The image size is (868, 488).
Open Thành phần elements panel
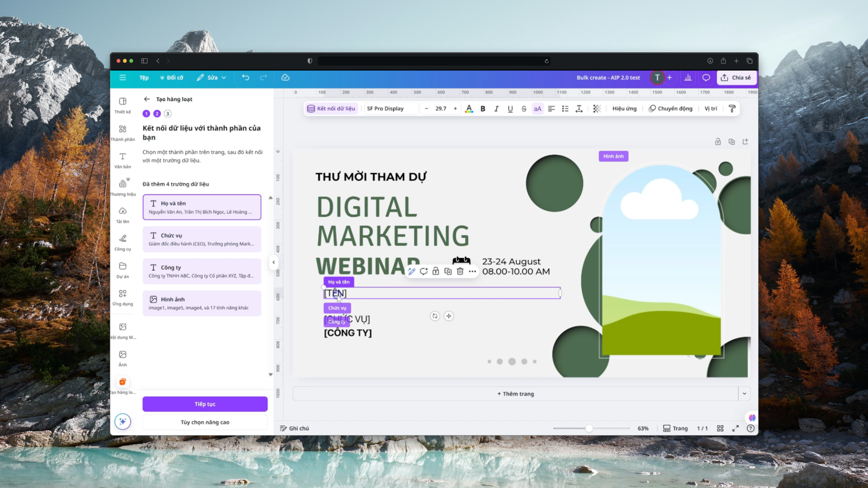[x=123, y=132]
